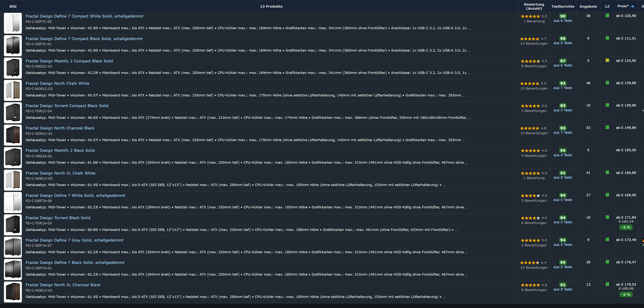Open 'aus 8 Tests' link for North XL Chalk White
Viewport: 644px width, 308px height.
point(563,177)
